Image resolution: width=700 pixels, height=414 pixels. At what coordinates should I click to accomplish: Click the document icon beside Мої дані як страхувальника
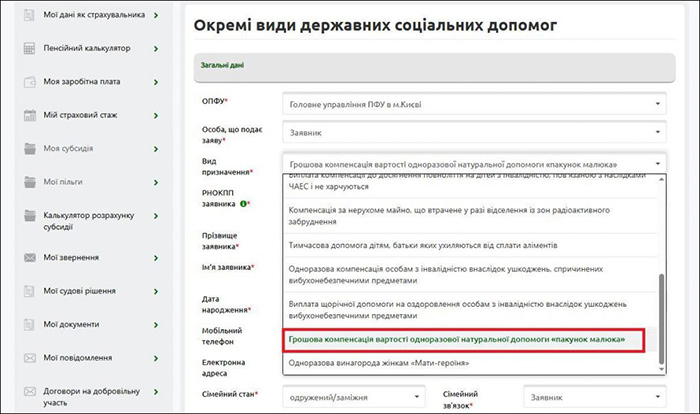click(29, 15)
